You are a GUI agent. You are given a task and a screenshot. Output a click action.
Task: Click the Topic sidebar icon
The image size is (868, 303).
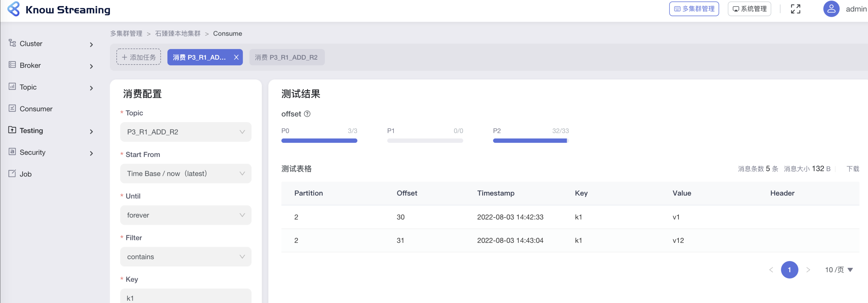pos(12,86)
